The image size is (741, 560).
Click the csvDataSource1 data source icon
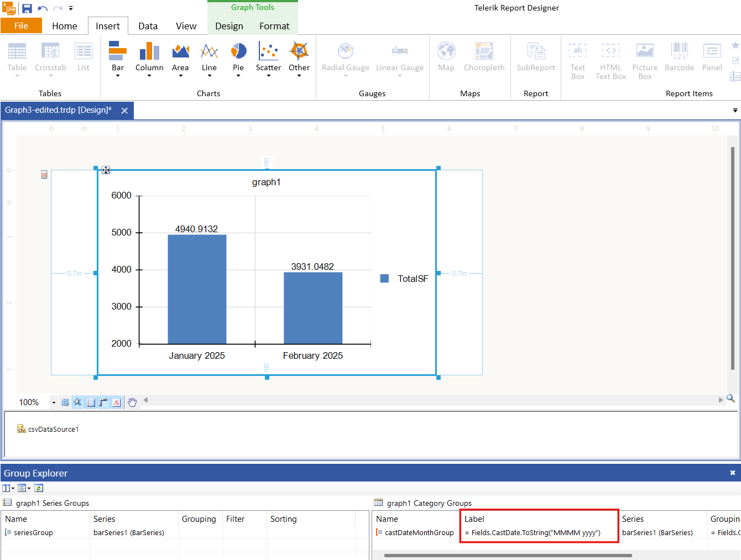click(x=22, y=429)
